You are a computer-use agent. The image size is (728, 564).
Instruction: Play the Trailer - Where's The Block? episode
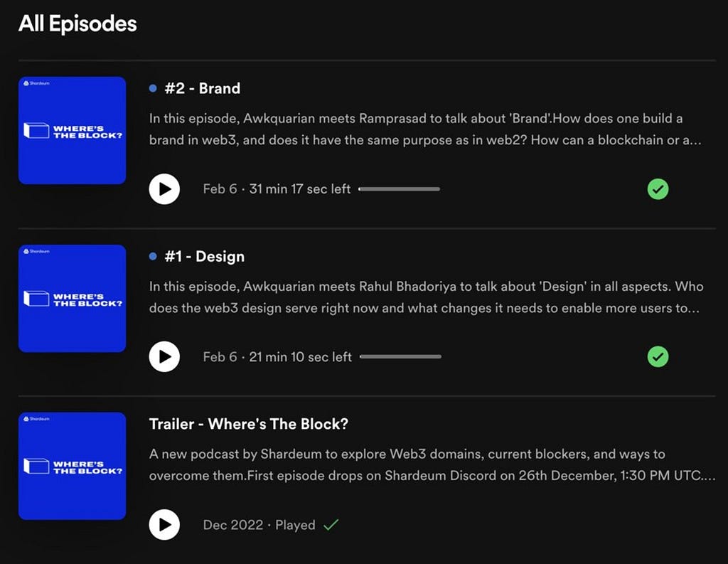click(164, 524)
